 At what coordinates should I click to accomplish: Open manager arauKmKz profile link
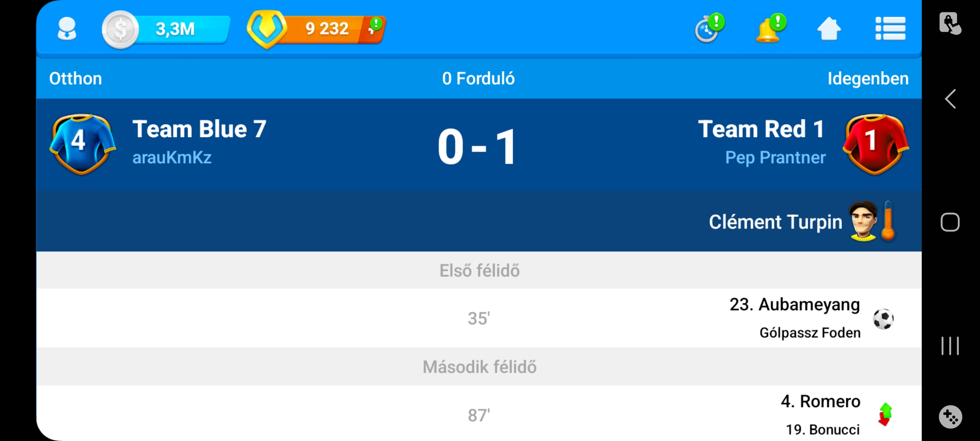click(x=172, y=158)
